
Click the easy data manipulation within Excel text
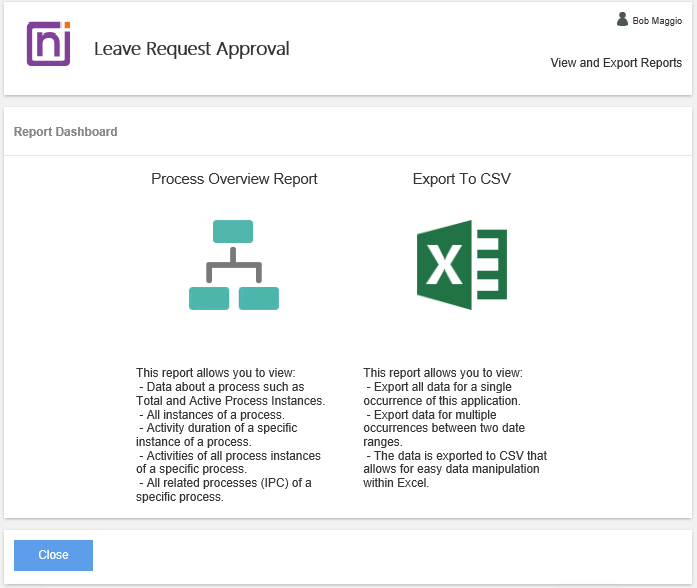click(x=455, y=469)
